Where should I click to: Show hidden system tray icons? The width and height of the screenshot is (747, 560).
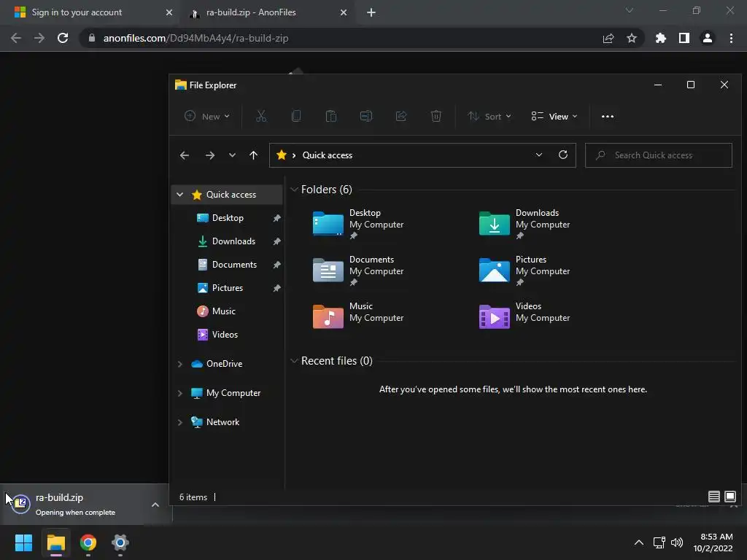point(639,542)
